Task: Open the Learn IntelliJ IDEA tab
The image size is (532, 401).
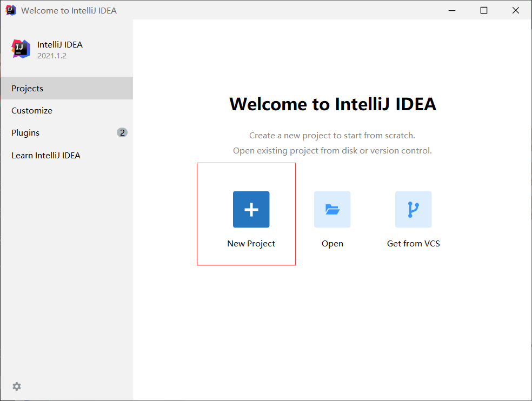Action: [66, 156]
